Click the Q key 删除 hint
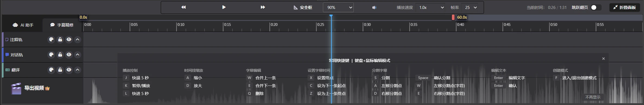The image size is (644, 105). tap(255, 94)
